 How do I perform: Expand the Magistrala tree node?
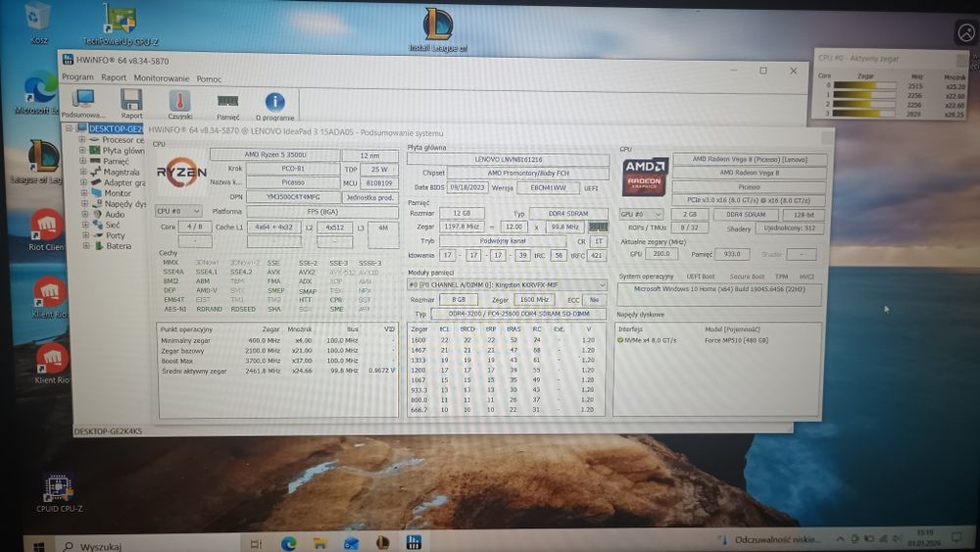click(82, 172)
